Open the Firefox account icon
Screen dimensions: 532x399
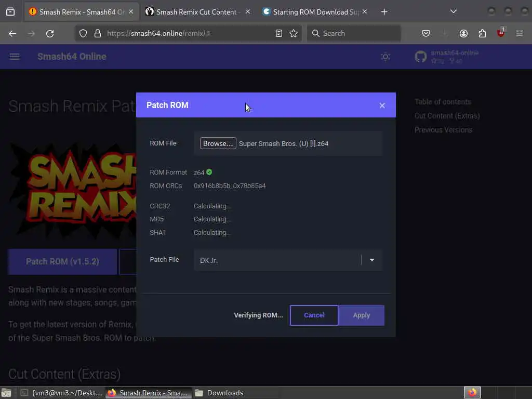(463, 34)
